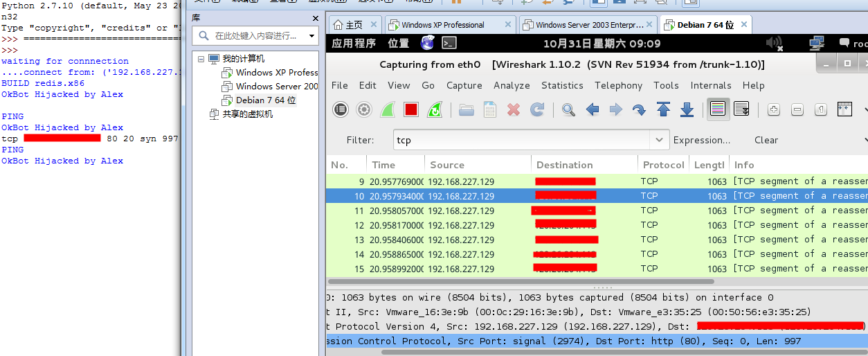Viewport: 868px width, 356px height.
Task: Switch to Windows XP Professional tab
Action: coord(450,25)
